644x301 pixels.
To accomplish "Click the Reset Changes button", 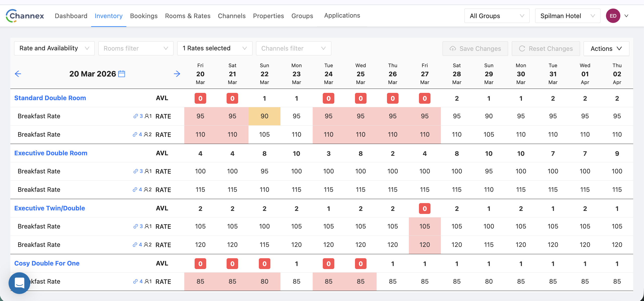I will (546, 49).
